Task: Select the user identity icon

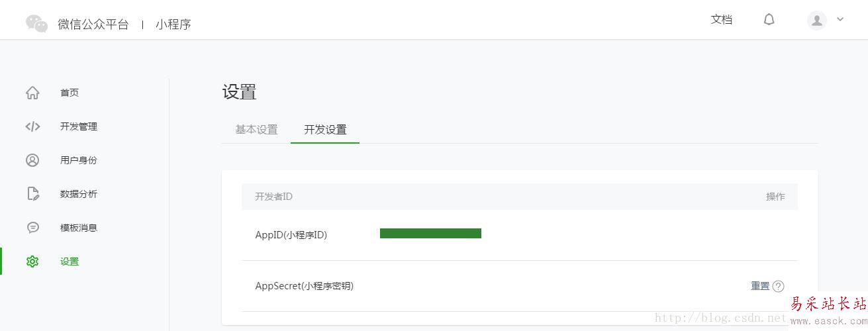Action: pos(32,160)
